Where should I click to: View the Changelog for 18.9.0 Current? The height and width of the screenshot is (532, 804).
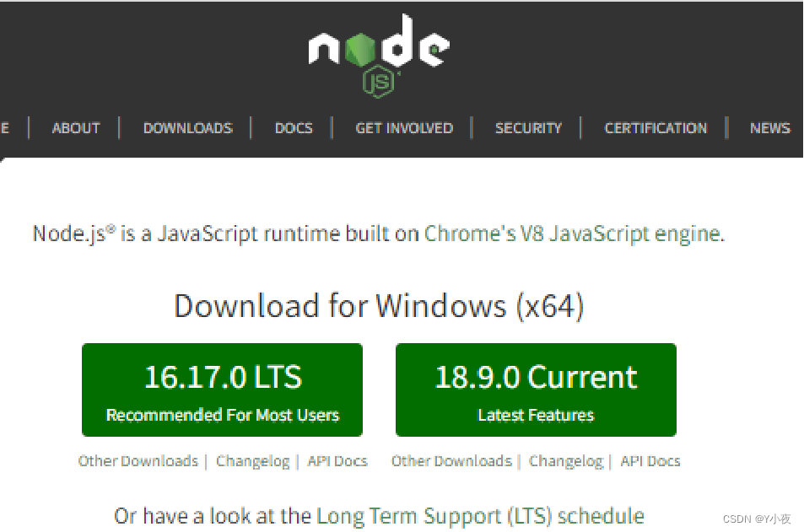tap(566, 461)
